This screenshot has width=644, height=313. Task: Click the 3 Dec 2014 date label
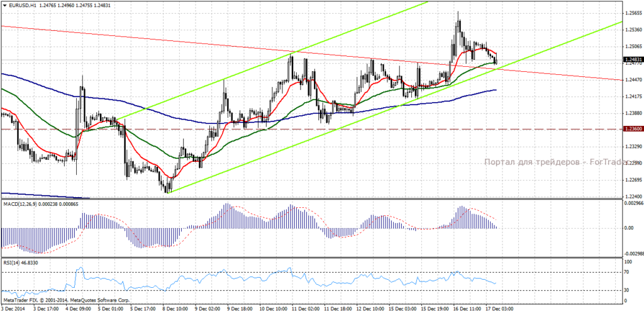pos(13,309)
